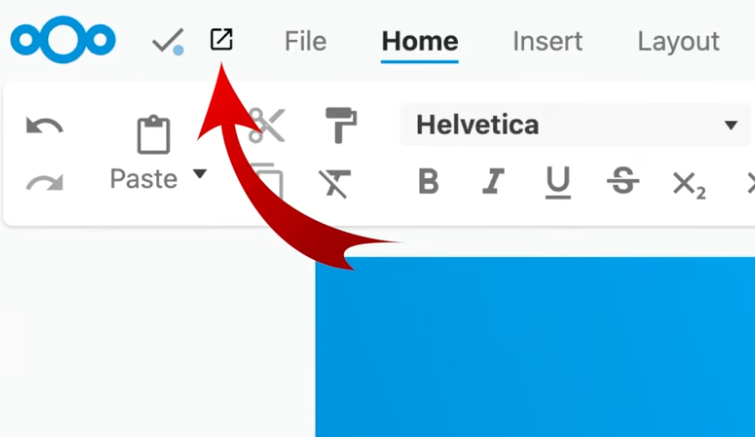The height and width of the screenshot is (437, 755).
Task: Switch to the Home tab
Action: click(420, 41)
